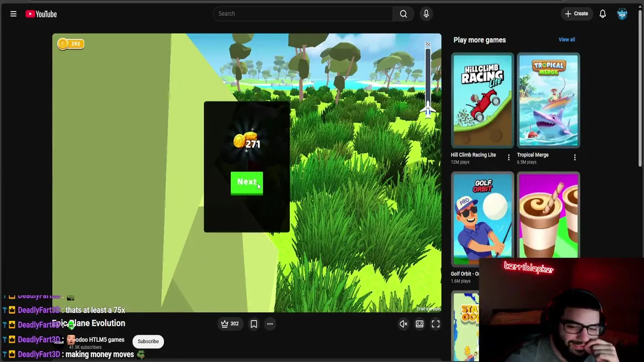Screen dimensions: 644x362
Task: Click '6.5M plays' under Tropical Merge
Action: coord(527,162)
